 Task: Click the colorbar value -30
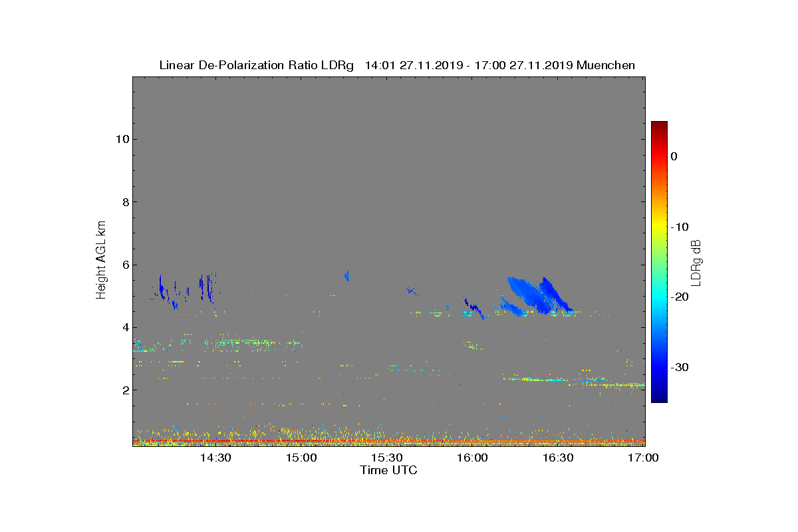click(x=680, y=368)
